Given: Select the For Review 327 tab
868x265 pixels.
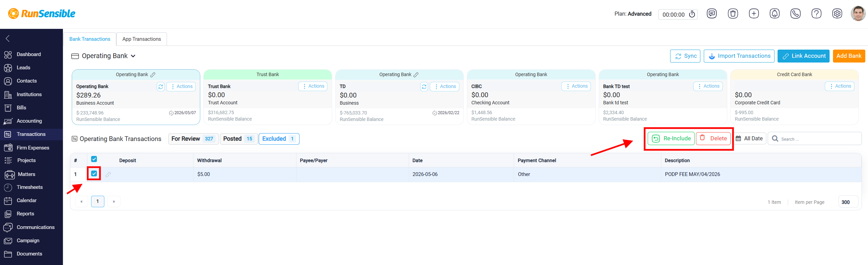Looking at the screenshot, I should pos(193,139).
